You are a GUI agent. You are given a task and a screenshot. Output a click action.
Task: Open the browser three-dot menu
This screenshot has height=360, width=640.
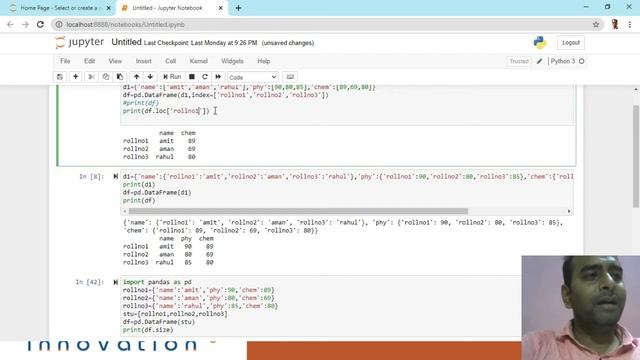(x=630, y=24)
